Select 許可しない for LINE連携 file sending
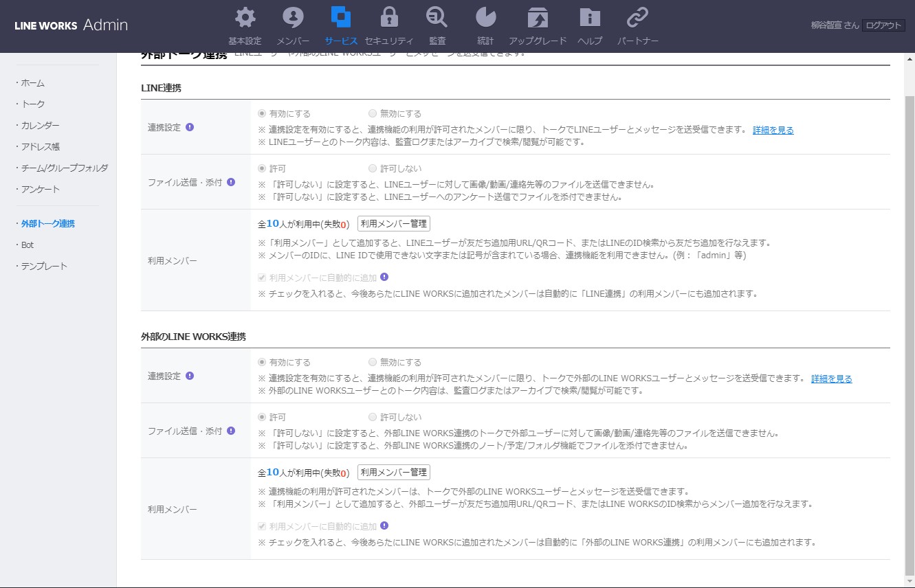The height and width of the screenshot is (588, 915). [373, 168]
